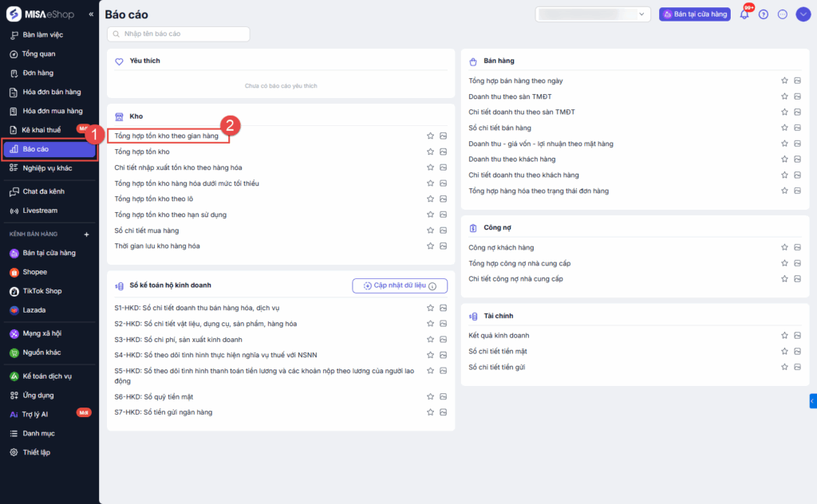This screenshot has height=504, width=817.
Task: Collapse the left sidebar with double chevron
Action: coord(91,14)
